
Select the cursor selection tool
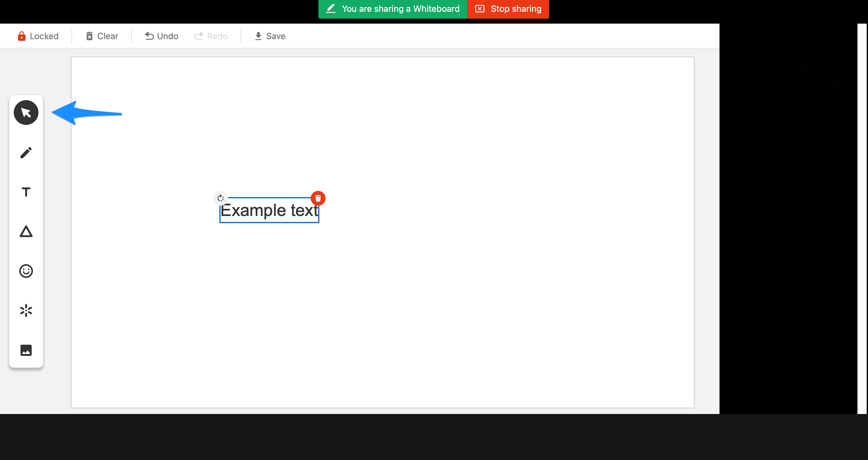click(x=26, y=112)
